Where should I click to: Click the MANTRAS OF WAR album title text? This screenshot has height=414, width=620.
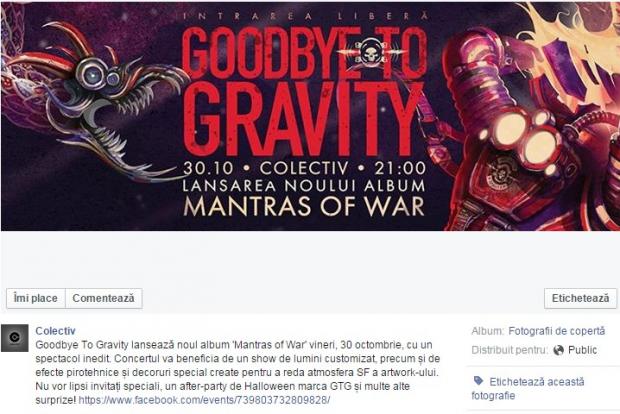(x=304, y=206)
